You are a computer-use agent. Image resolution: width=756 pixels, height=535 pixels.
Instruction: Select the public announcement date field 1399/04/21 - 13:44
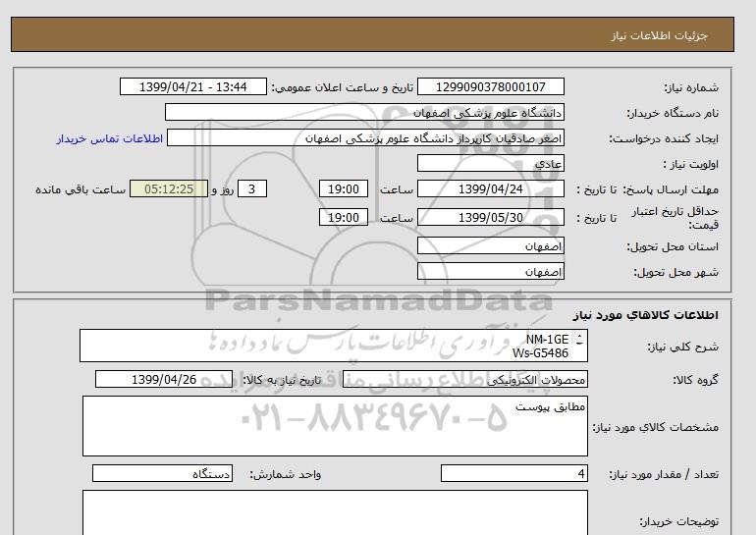(192, 86)
